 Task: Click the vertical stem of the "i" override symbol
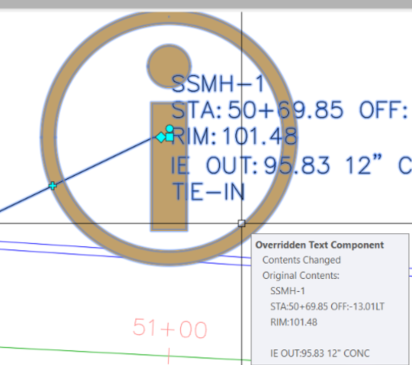[169, 167]
